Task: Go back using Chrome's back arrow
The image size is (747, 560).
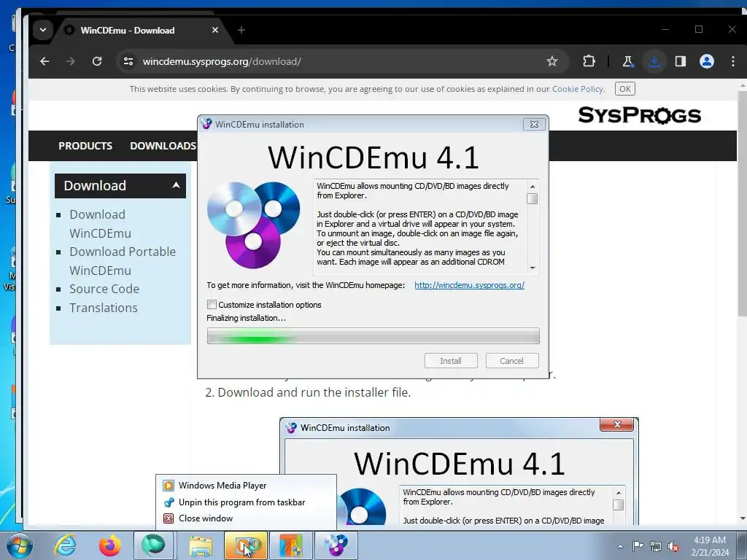Action: 44,61
